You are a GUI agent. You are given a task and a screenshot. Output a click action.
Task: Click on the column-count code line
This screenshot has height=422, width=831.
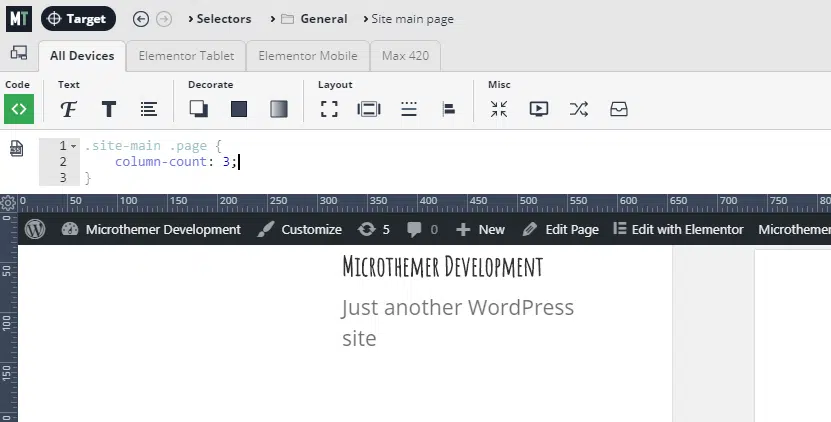click(x=176, y=162)
